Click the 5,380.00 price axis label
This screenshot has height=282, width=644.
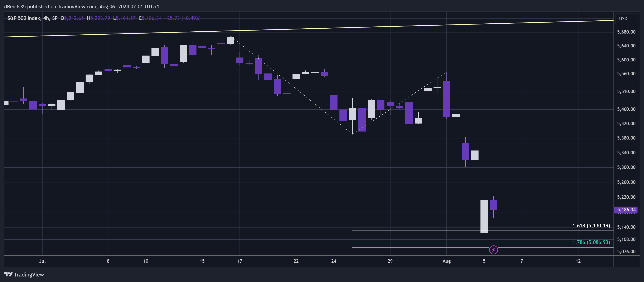pyautogui.click(x=626, y=138)
